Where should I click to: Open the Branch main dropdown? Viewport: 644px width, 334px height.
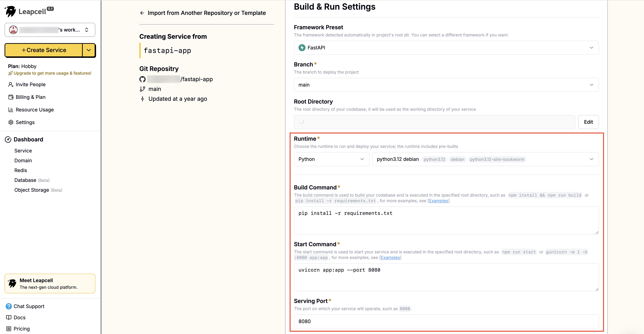coord(446,85)
